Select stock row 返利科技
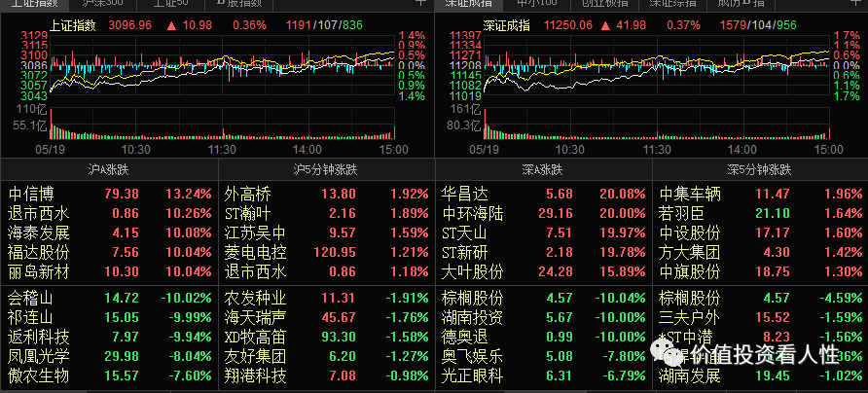Image resolution: width=868 pixels, height=393 pixels. 109,338
